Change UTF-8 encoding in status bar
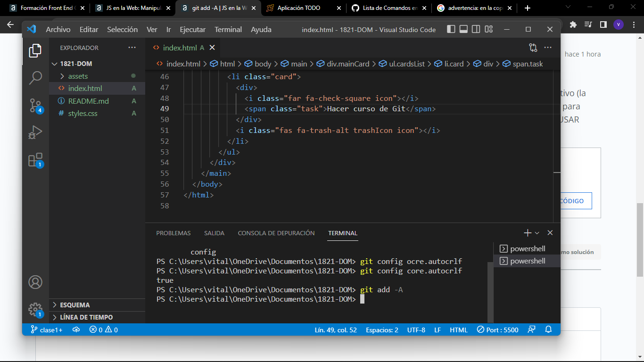The height and width of the screenshot is (362, 644). (416, 330)
